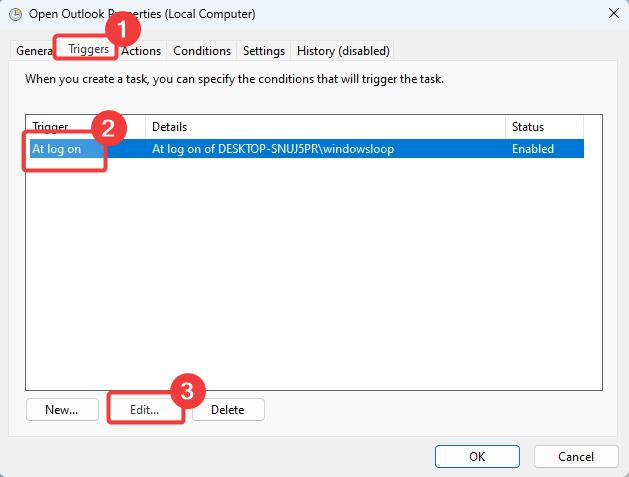Select the Triggers tab
This screenshot has width=629, height=477.
(x=88, y=49)
